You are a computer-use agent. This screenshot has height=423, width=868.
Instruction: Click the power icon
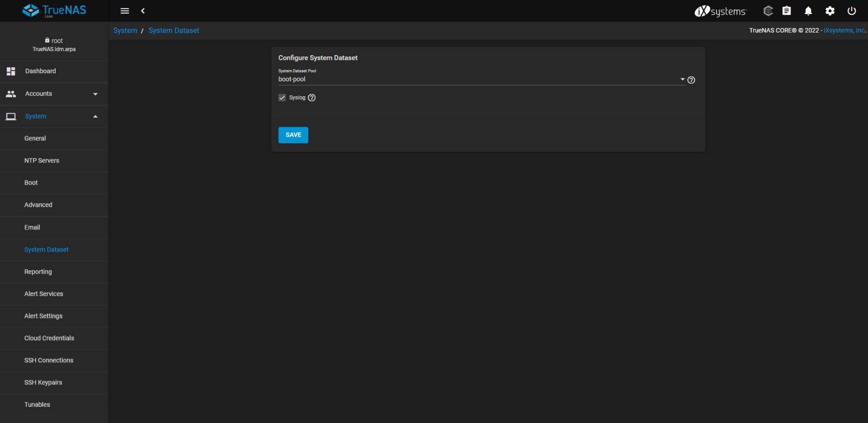(852, 11)
